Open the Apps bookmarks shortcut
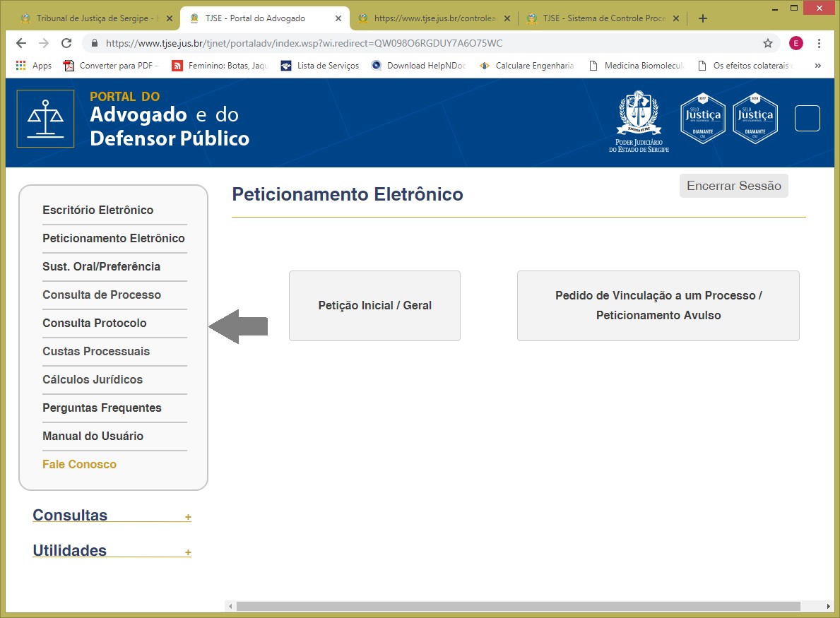The width and height of the screenshot is (840, 618). coord(33,66)
